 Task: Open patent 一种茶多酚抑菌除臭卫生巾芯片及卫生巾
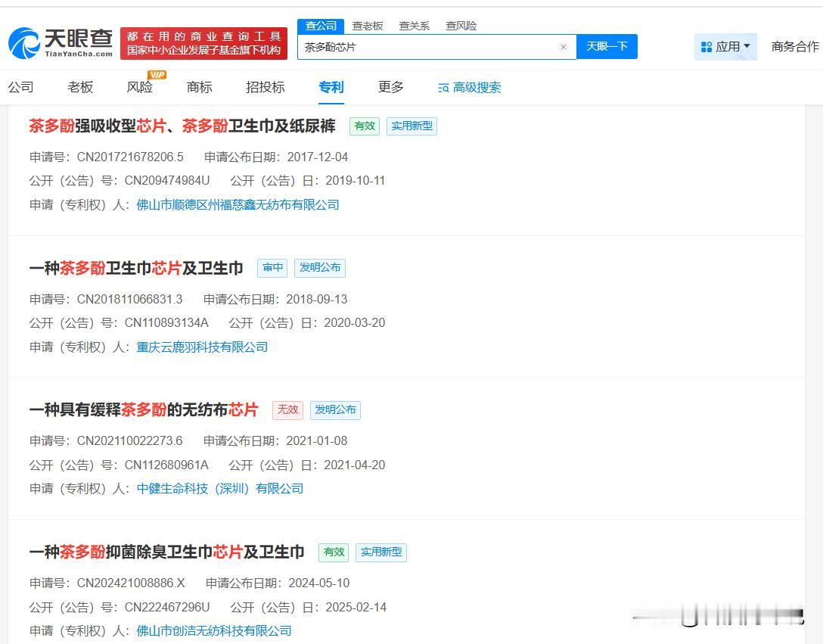pos(167,552)
